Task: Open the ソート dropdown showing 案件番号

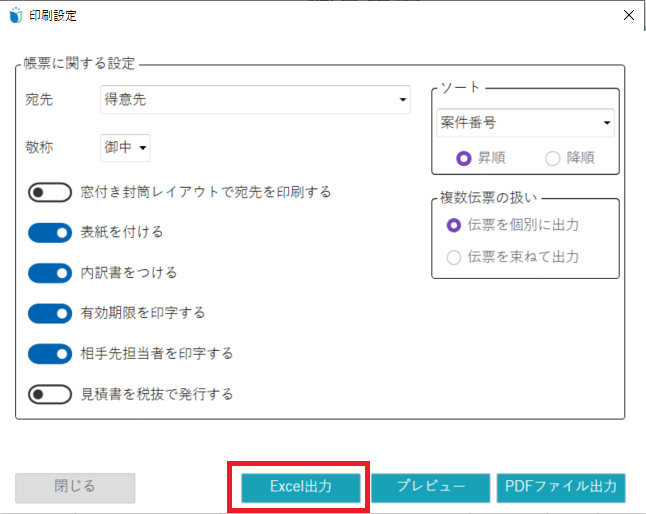Action: pos(525,123)
